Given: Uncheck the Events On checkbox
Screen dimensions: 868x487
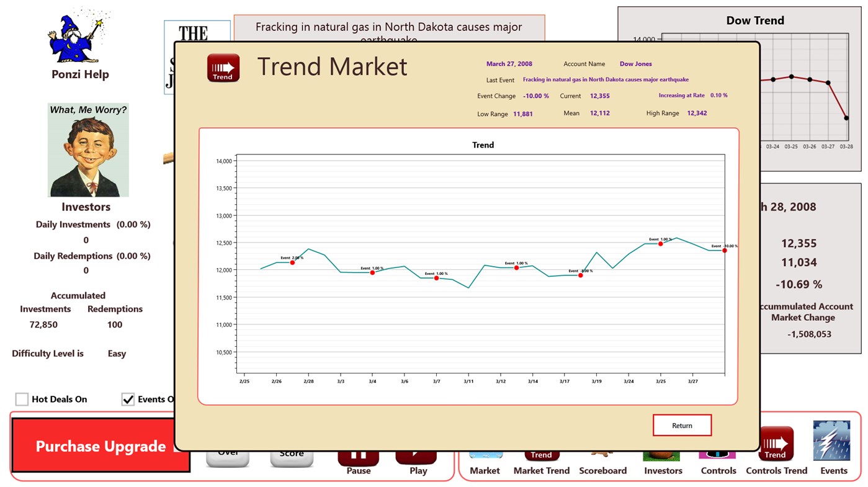Looking at the screenshot, I should coord(128,399).
